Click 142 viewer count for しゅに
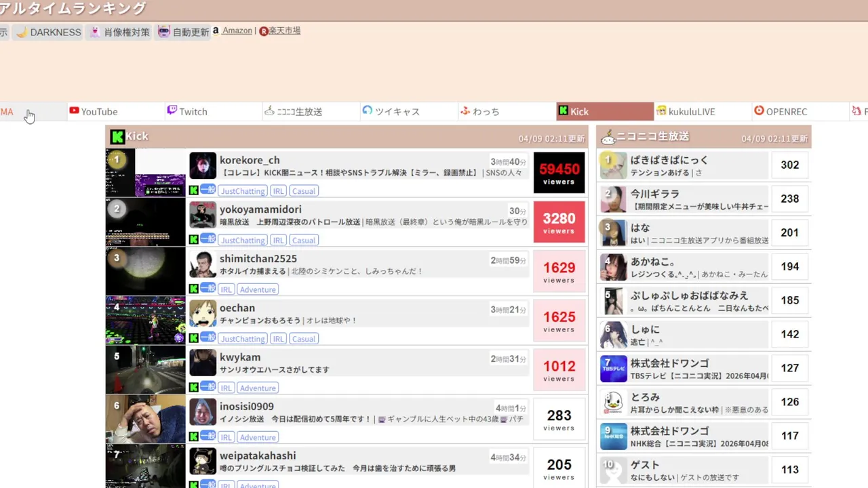 790,334
